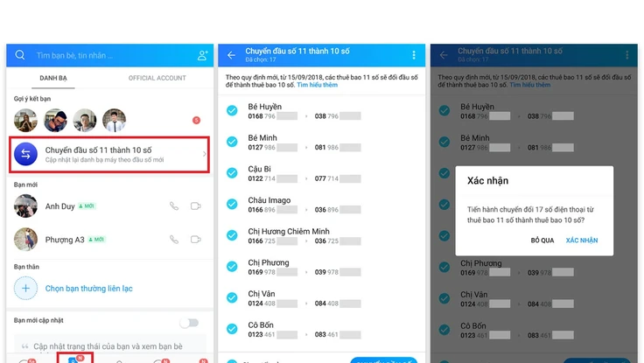The image size is (644, 363).
Task: Uncheck Cậu Bi in middle list
Action: click(x=232, y=173)
